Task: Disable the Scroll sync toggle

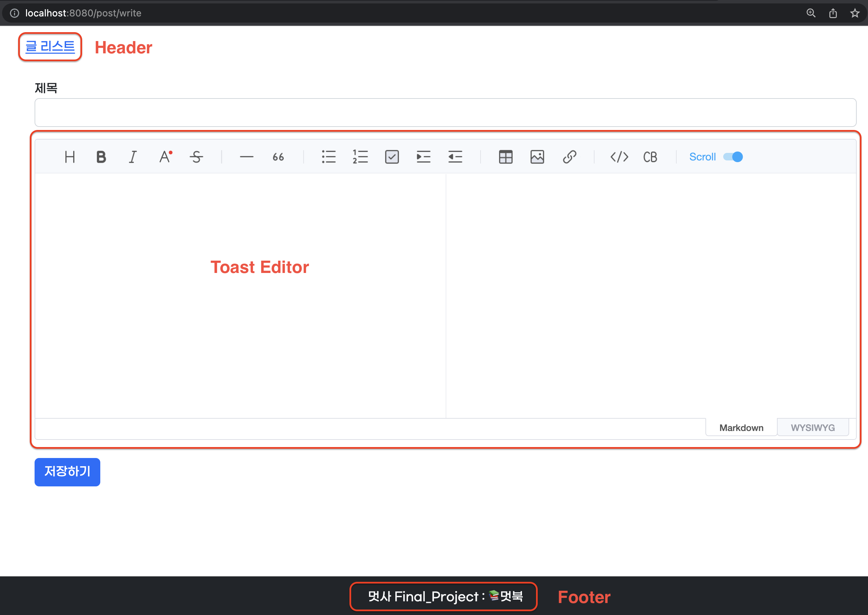Action: (733, 157)
